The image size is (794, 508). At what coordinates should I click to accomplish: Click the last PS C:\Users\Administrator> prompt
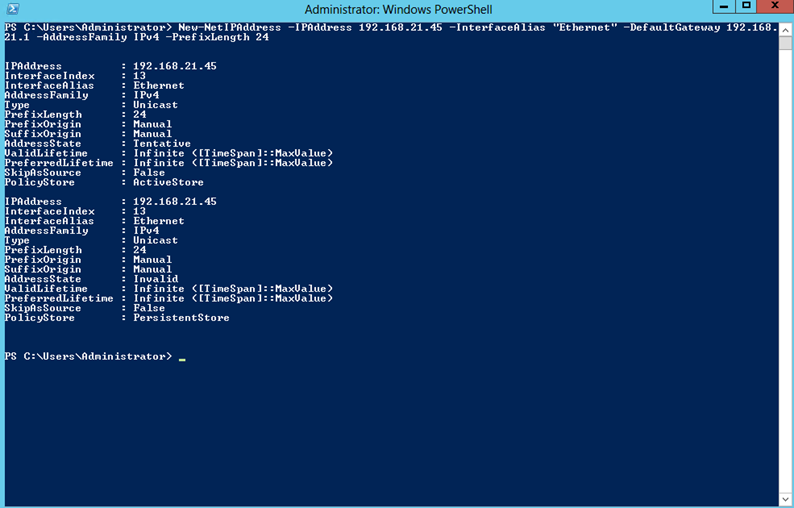point(88,356)
